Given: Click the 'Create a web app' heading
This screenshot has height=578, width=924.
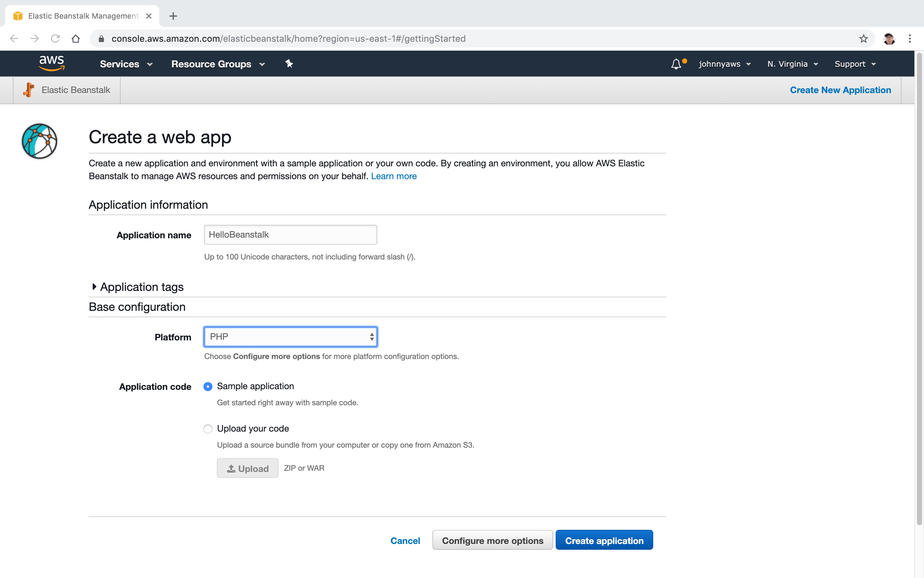Looking at the screenshot, I should coord(160,137).
